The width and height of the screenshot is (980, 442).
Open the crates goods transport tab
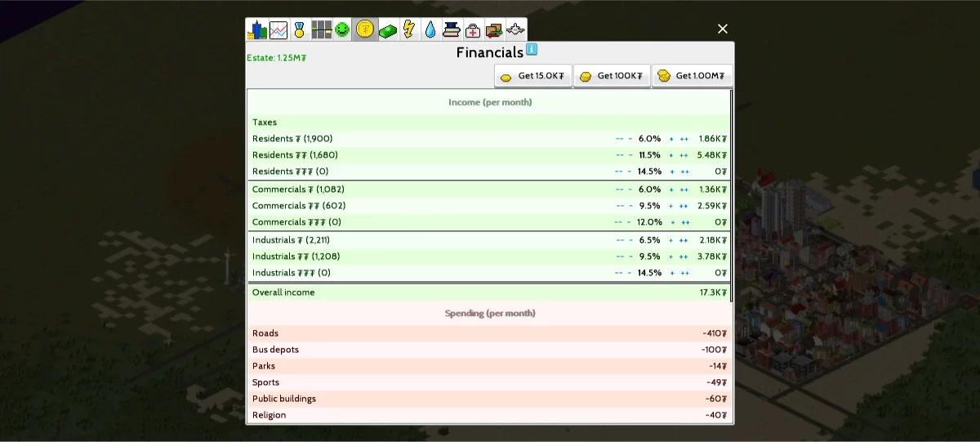click(494, 30)
